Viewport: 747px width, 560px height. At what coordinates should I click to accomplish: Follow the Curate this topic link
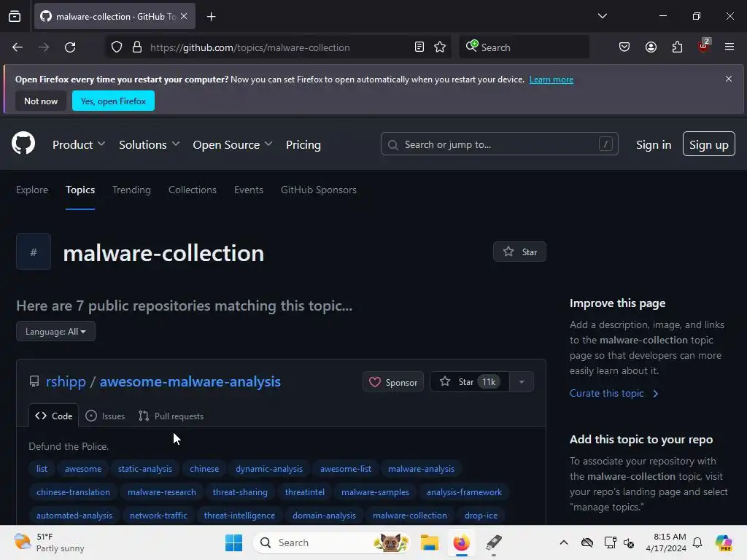coord(614,393)
